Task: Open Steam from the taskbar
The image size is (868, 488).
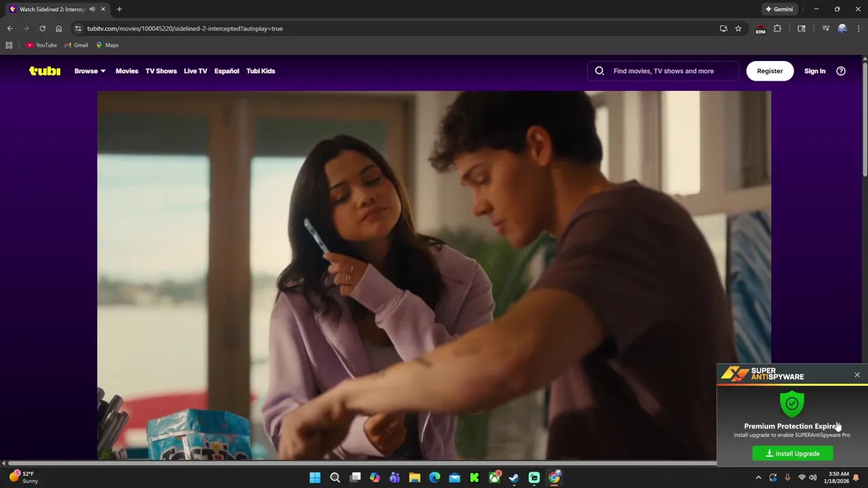Action: click(x=514, y=478)
